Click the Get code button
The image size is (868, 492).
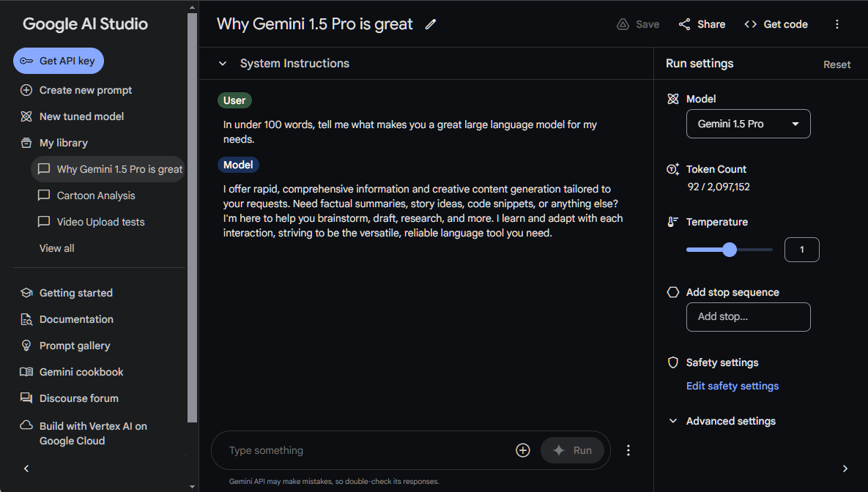(776, 24)
